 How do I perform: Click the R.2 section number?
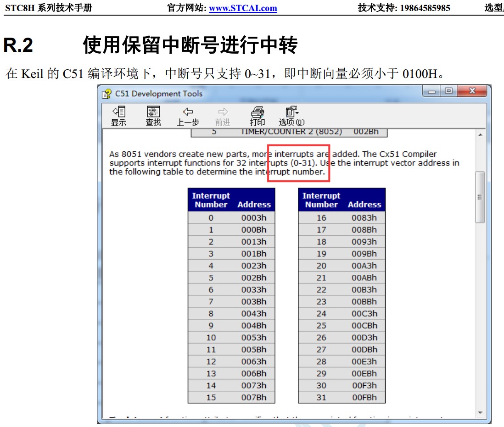coord(18,45)
